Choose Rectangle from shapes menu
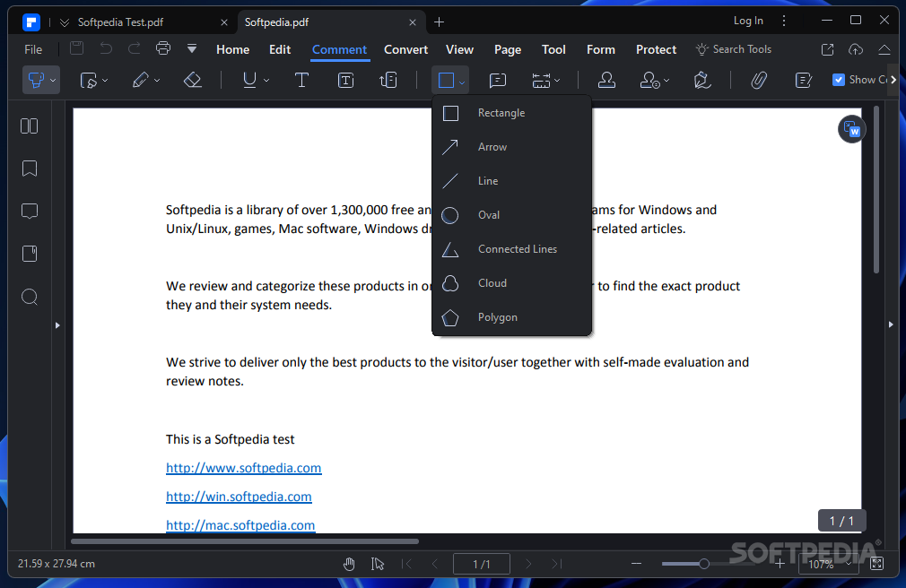Image resolution: width=906 pixels, height=588 pixels. click(512, 113)
